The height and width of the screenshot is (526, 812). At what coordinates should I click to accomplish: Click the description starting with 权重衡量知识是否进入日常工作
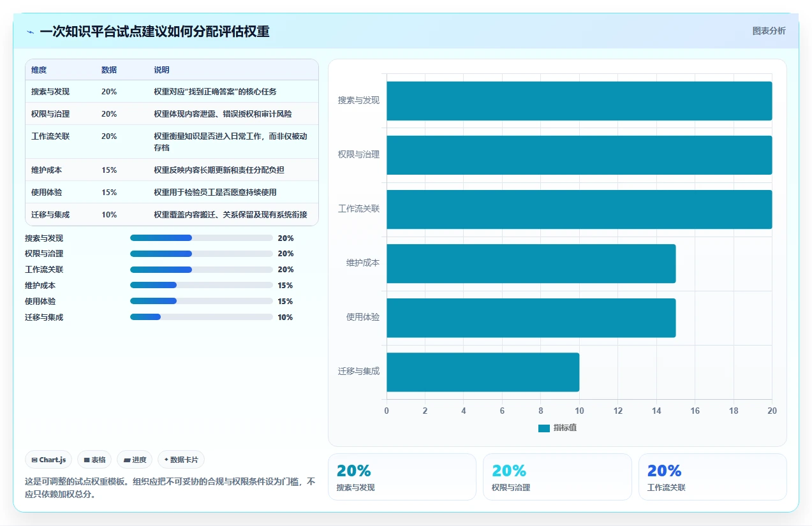(x=230, y=142)
